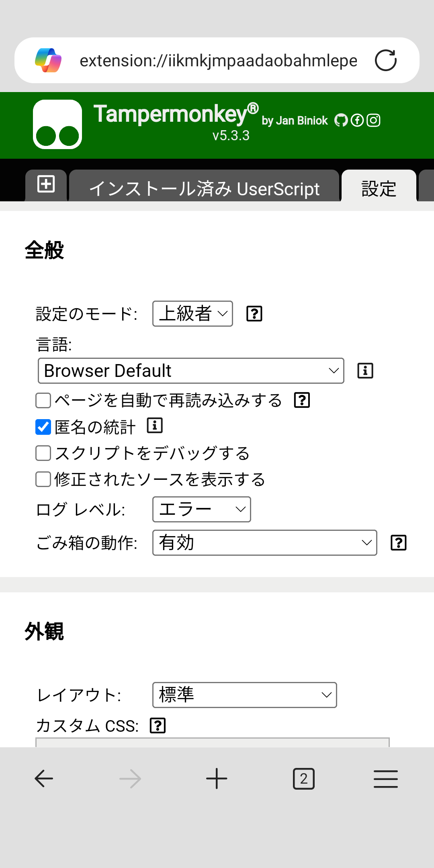Open the 言語 Browser Default dropdown
Screen dimensions: 434x868
(x=190, y=371)
